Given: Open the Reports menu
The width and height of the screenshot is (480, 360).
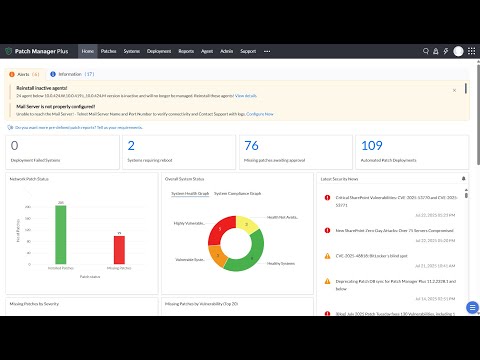Looking at the screenshot, I should (x=186, y=51).
